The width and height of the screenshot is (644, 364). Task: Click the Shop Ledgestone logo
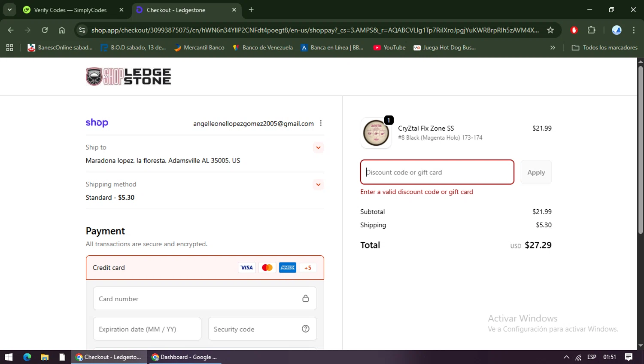pos(128,76)
